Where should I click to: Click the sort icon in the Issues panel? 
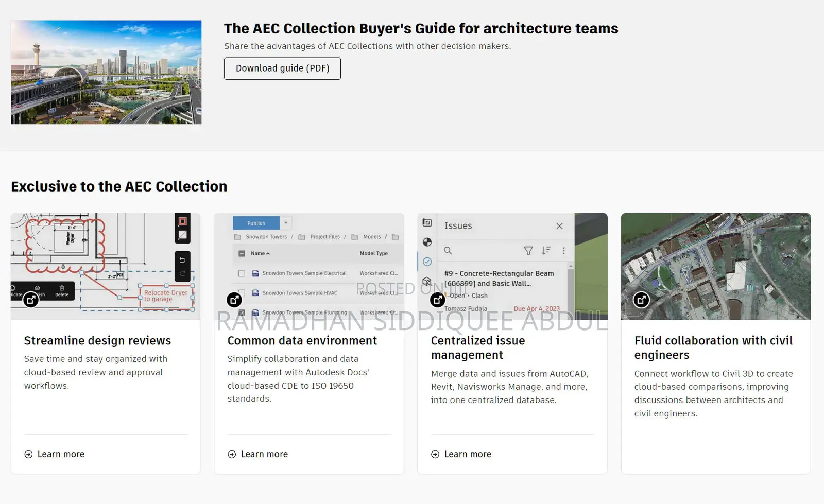(546, 251)
